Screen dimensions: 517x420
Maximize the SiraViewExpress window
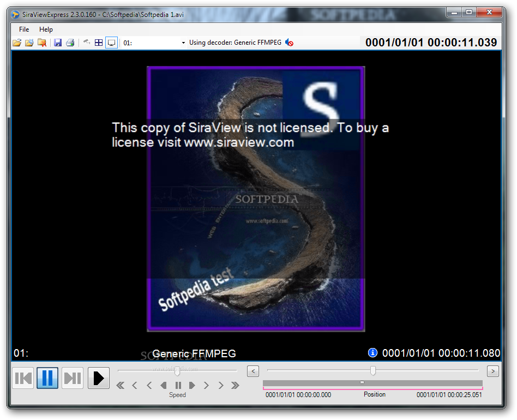[x=469, y=12]
